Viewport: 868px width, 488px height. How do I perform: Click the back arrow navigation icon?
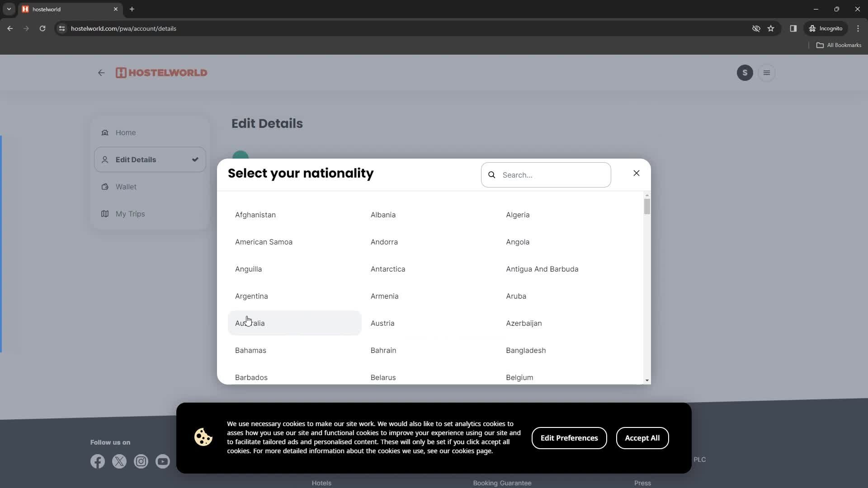pos(101,73)
